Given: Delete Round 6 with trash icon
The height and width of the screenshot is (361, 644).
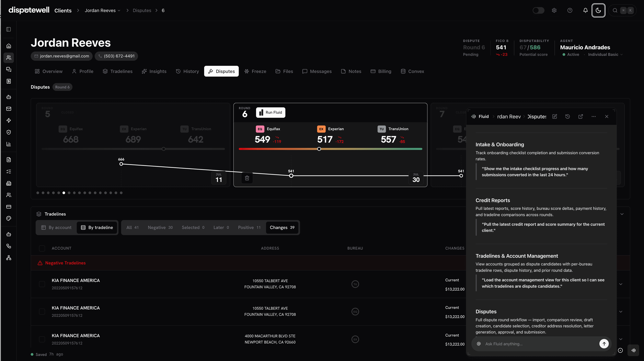Looking at the screenshot, I should [x=247, y=178].
